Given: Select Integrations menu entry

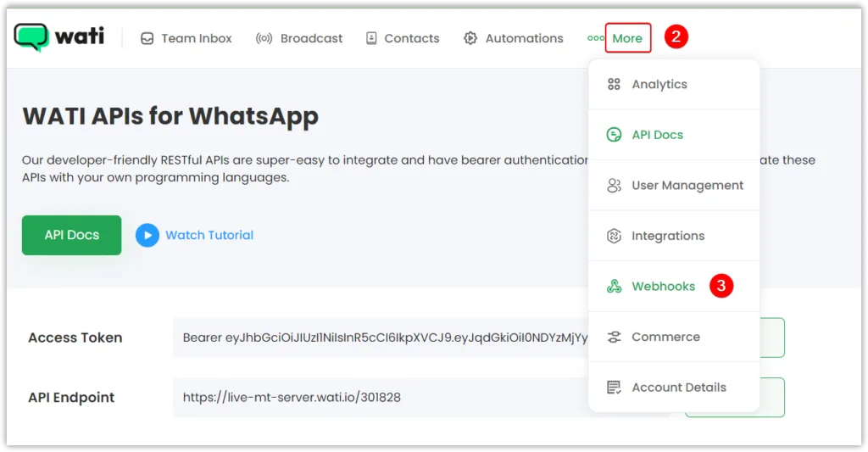Looking at the screenshot, I should [x=674, y=236].
